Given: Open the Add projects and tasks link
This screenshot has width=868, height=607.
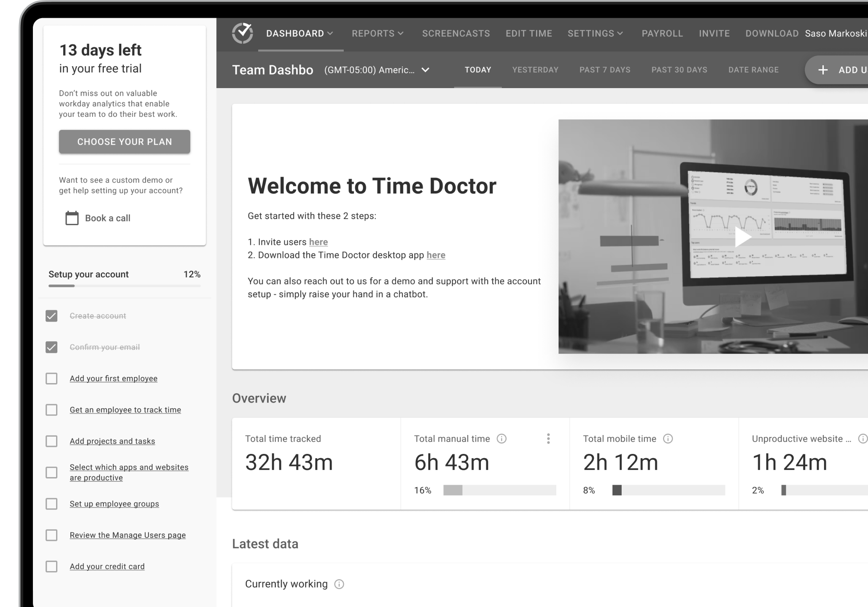Looking at the screenshot, I should (112, 441).
